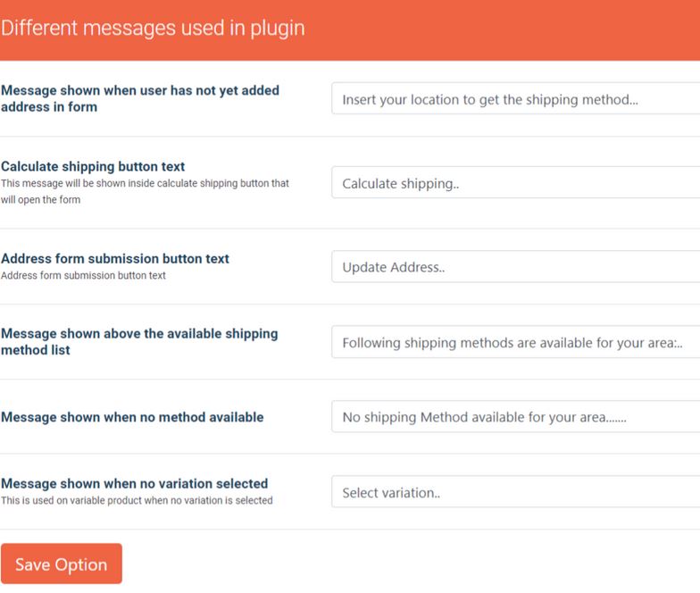Edit the Select variation message field
The height and width of the screenshot is (593, 700).
[516, 492]
